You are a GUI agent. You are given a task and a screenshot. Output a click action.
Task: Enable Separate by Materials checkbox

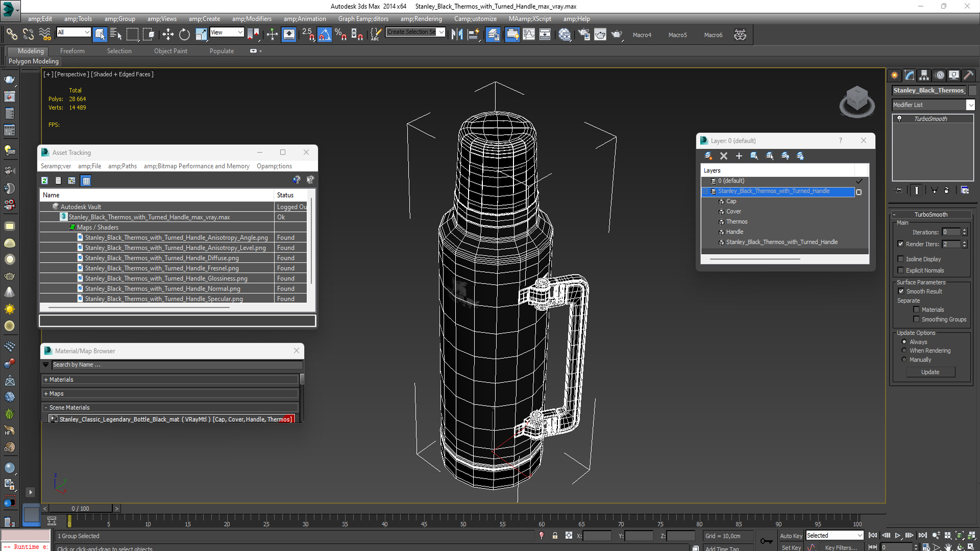[916, 310]
